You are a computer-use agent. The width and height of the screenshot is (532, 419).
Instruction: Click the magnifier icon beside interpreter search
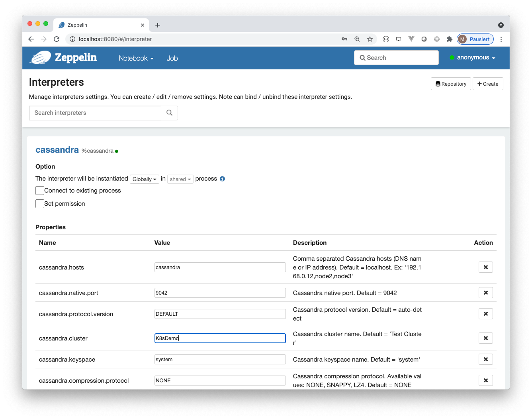point(169,113)
